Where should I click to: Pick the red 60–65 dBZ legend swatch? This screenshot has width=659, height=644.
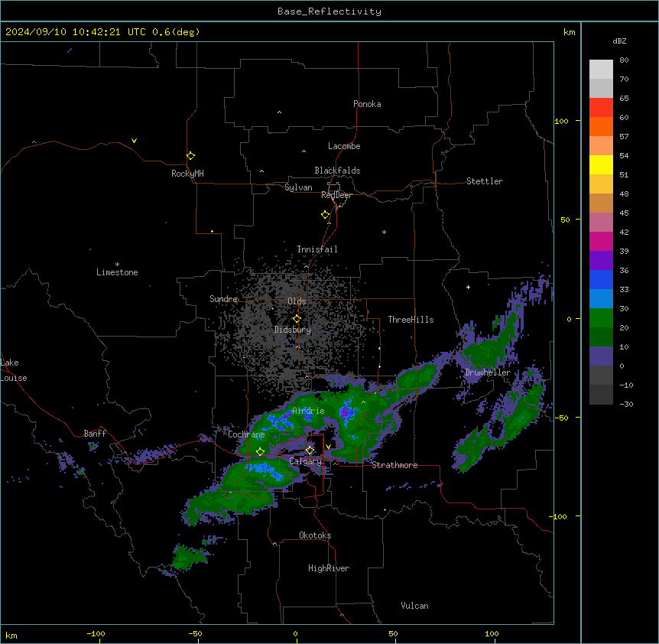[x=601, y=107]
